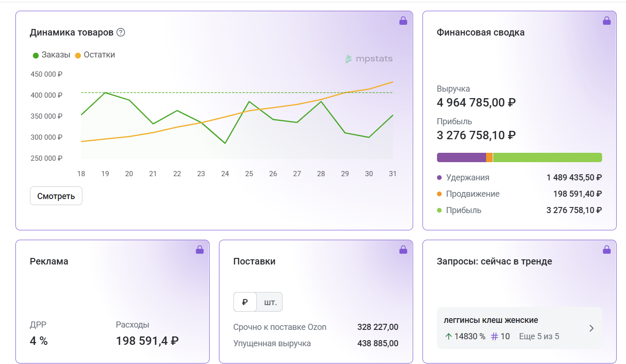Click the lock icon on Реклама card

pyautogui.click(x=200, y=250)
